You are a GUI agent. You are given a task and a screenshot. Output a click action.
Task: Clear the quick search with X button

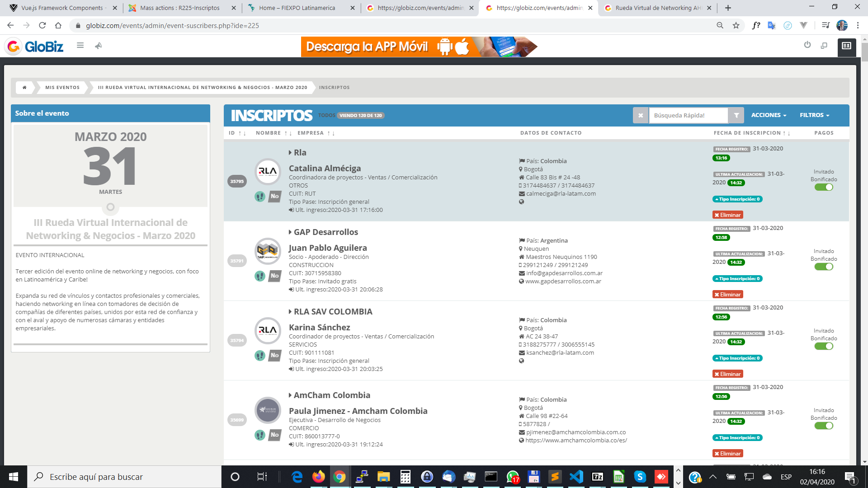(x=641, y=115)
